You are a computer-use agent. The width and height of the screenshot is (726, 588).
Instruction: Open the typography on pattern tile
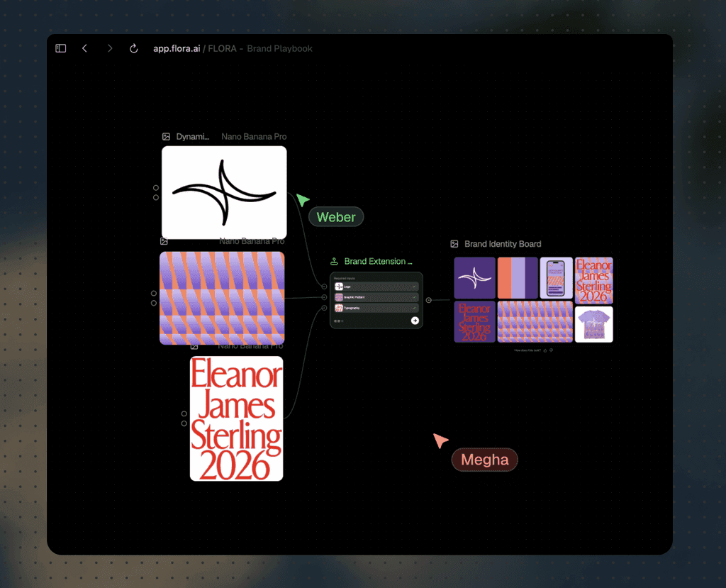click(x=594, y=281)
